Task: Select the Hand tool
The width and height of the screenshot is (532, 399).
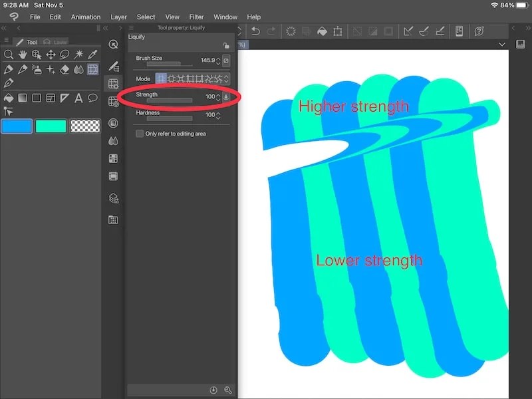Action: coord(23,55)
